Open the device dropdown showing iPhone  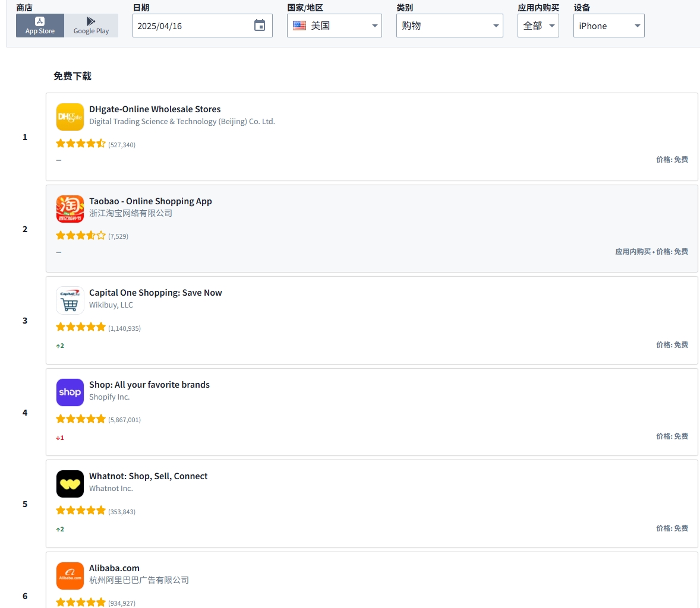(609, 26)
